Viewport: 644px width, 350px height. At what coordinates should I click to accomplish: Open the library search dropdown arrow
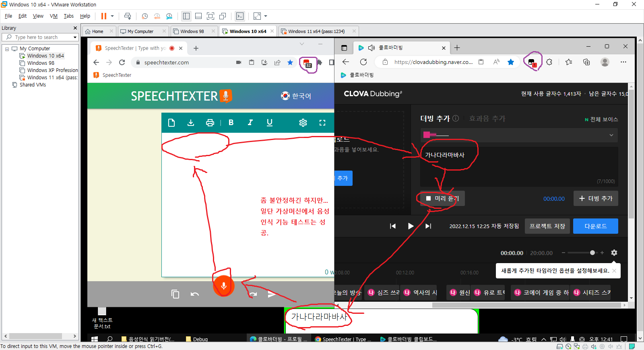[x=75, y=37]
